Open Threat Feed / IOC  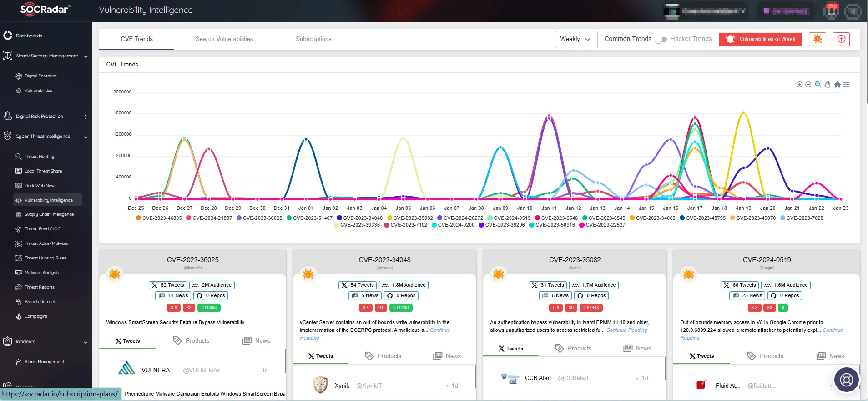point(42,229)
